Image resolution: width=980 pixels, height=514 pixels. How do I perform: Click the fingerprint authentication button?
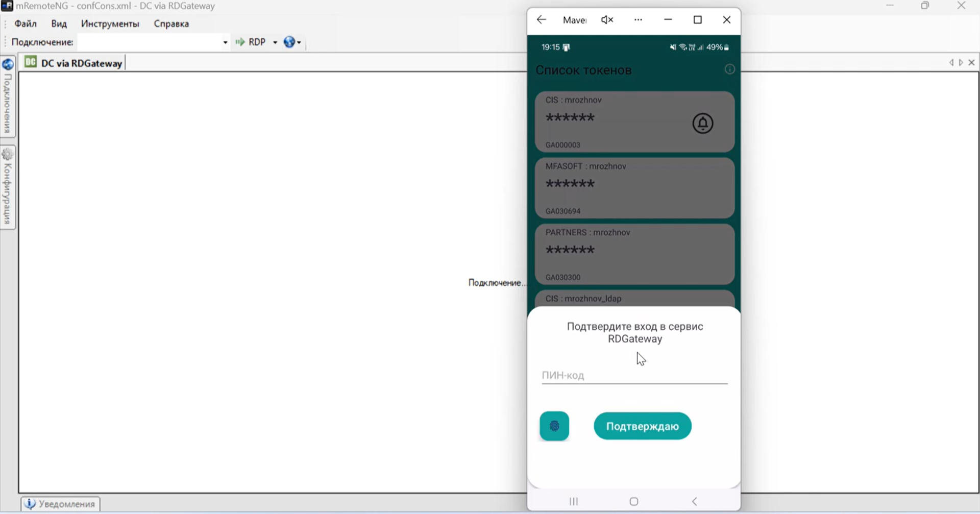click(554, 426)
